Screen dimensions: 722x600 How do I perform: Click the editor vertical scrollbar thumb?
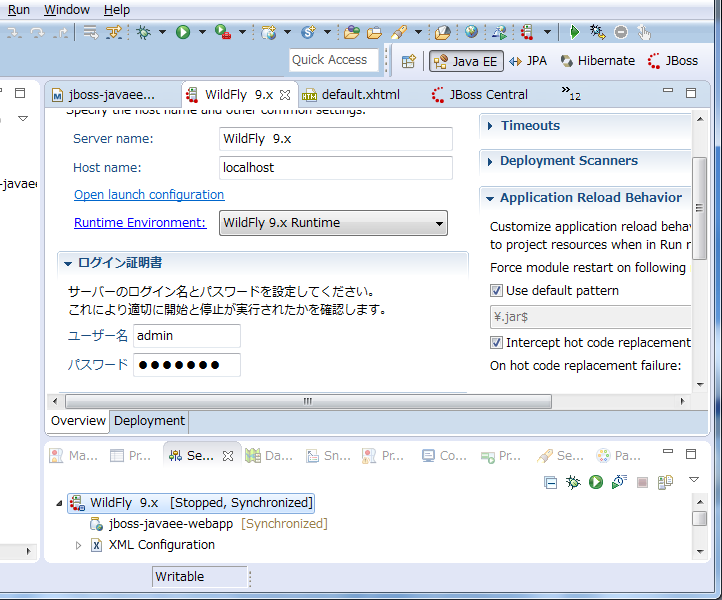click(699, 208)
